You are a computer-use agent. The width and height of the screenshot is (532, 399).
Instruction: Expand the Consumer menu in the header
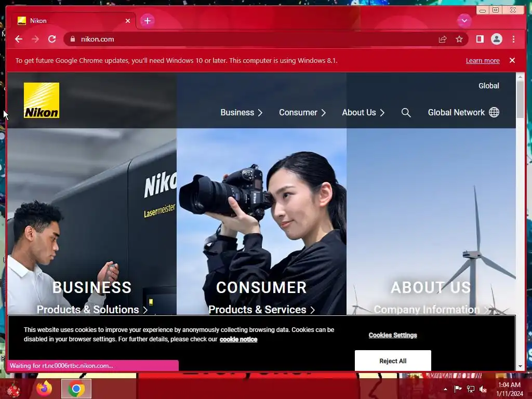302,113
